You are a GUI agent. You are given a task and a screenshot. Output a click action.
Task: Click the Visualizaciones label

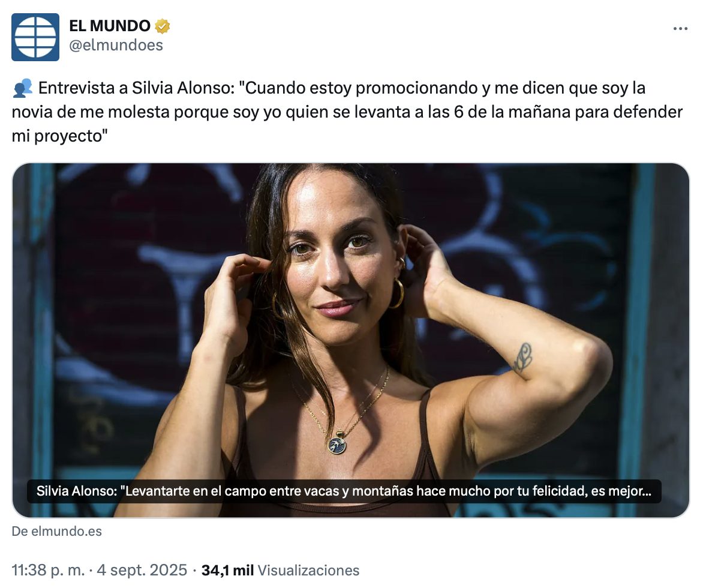tap(308, 571)
